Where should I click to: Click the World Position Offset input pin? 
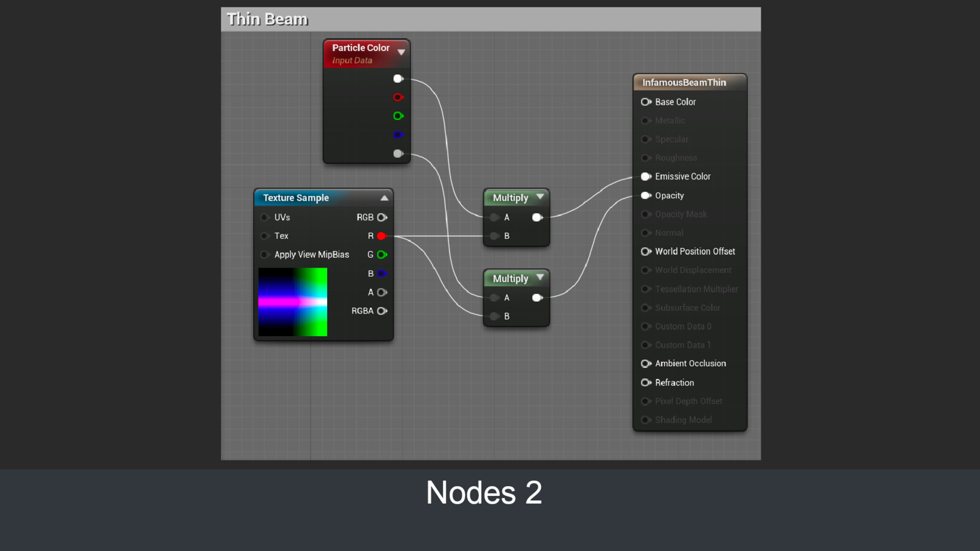click(x=646, y=252)
